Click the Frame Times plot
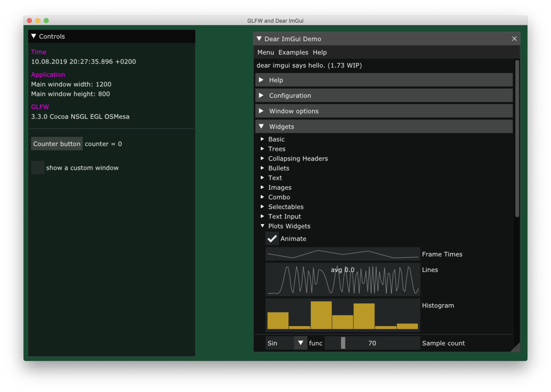Image resolution: width=551 pixels, height=392 pixels. click(342, 254)
